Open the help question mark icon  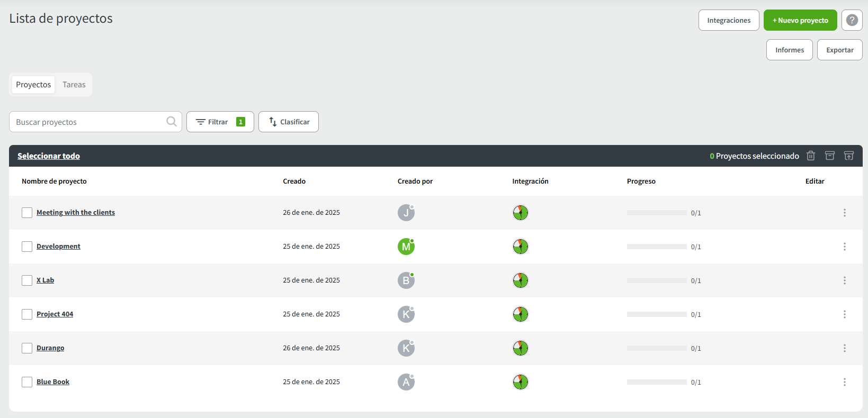point(852,20)
